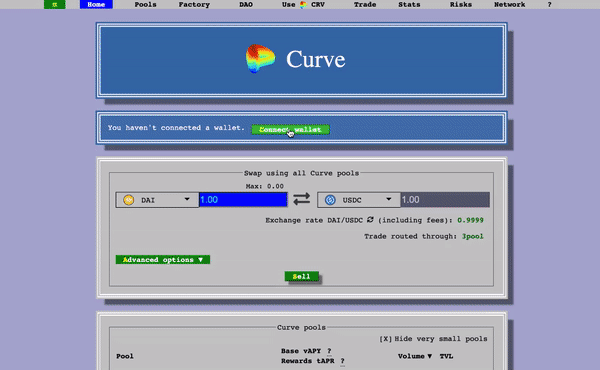Sort pools by Volume column
Image resolution: width=600 pixels, height=370 pixels.
click(414, 356)
